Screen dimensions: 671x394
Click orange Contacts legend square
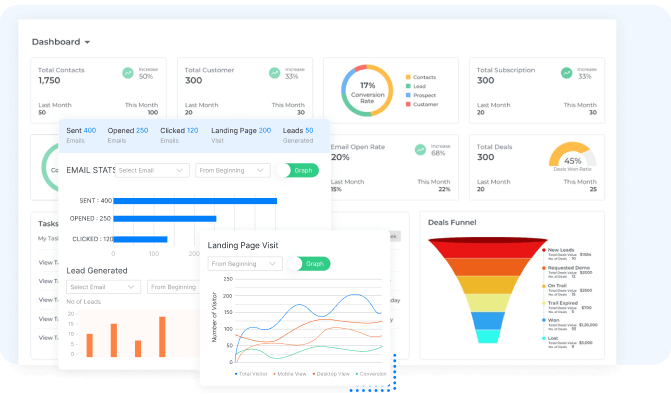click(x=408, y=77)
